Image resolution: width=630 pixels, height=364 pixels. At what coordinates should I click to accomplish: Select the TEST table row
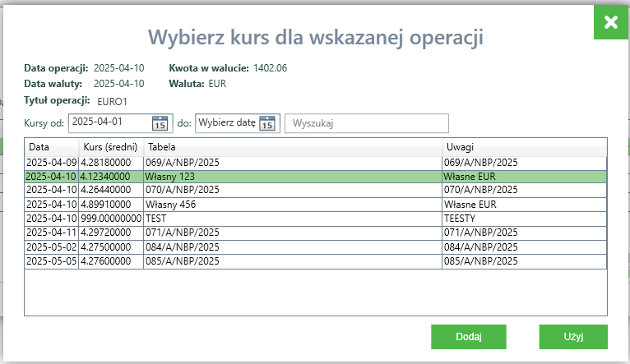[315, 219]
